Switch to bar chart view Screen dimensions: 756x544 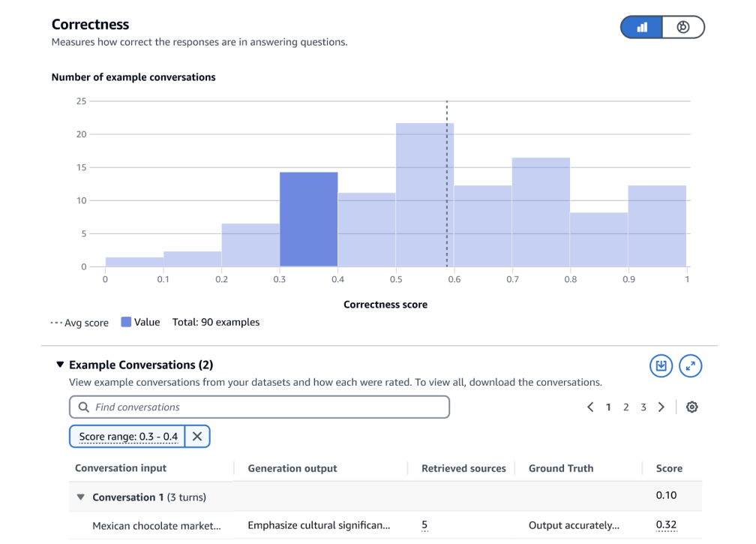642,27
